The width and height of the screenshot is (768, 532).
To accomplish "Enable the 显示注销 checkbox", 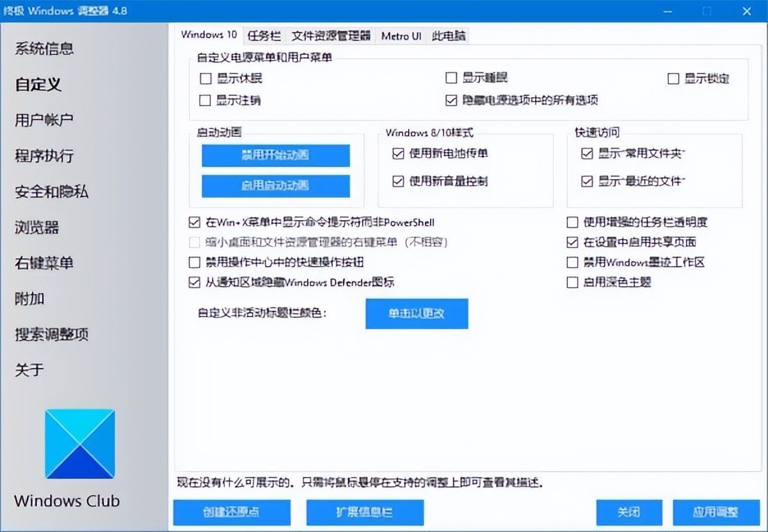I will pos(205,100).
